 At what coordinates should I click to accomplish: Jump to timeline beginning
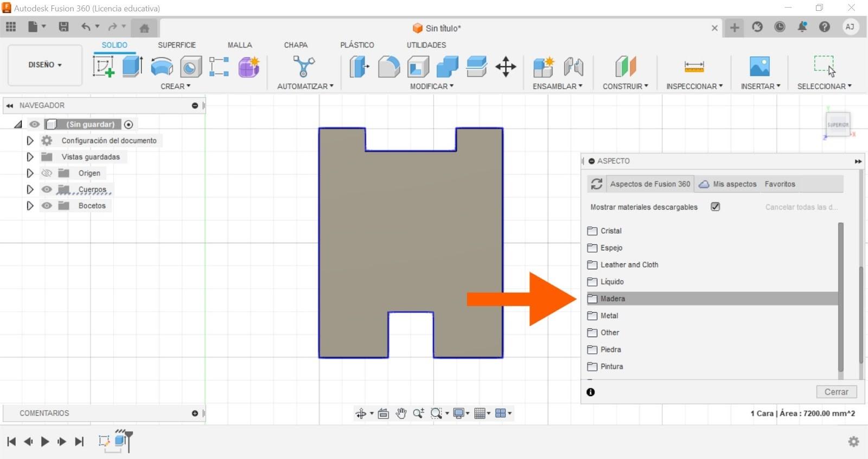[x=11, y=442]
